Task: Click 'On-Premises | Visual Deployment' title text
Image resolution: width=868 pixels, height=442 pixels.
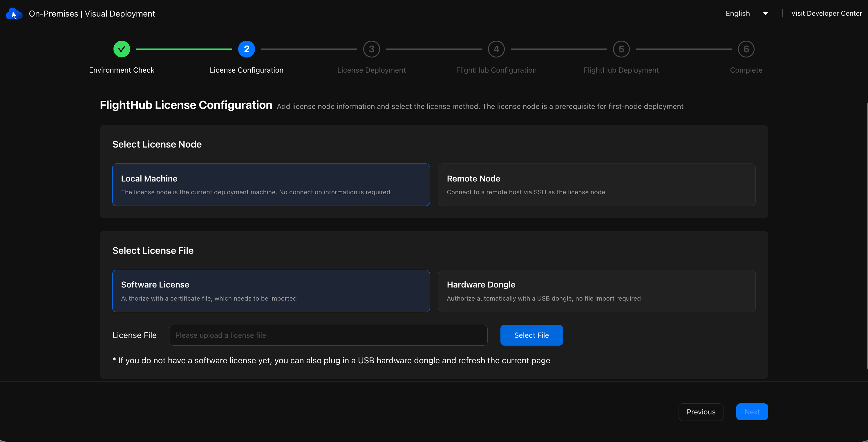Action: (x=92, y=14)
